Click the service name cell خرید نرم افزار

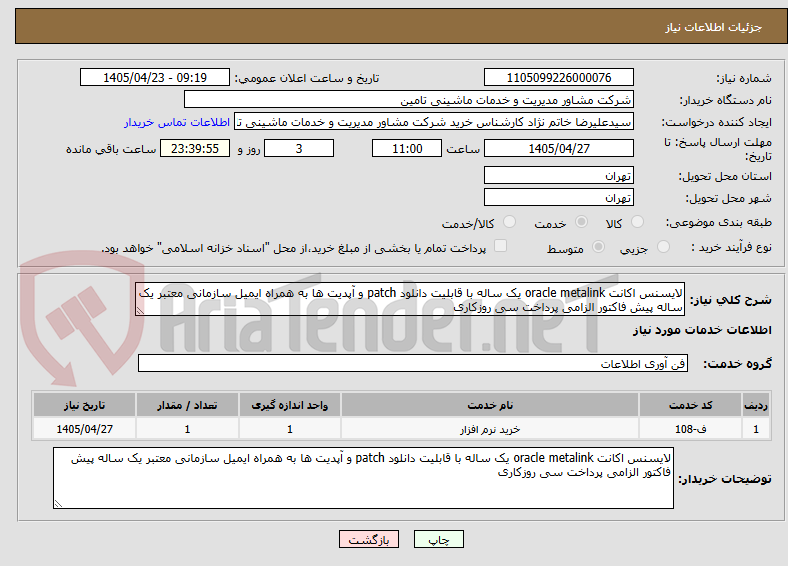click(x=490, y=429)
